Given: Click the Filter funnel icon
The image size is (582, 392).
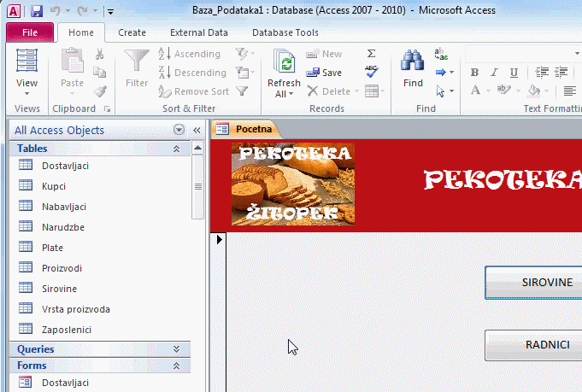Looking at the screenshot, I should [137, 61].
